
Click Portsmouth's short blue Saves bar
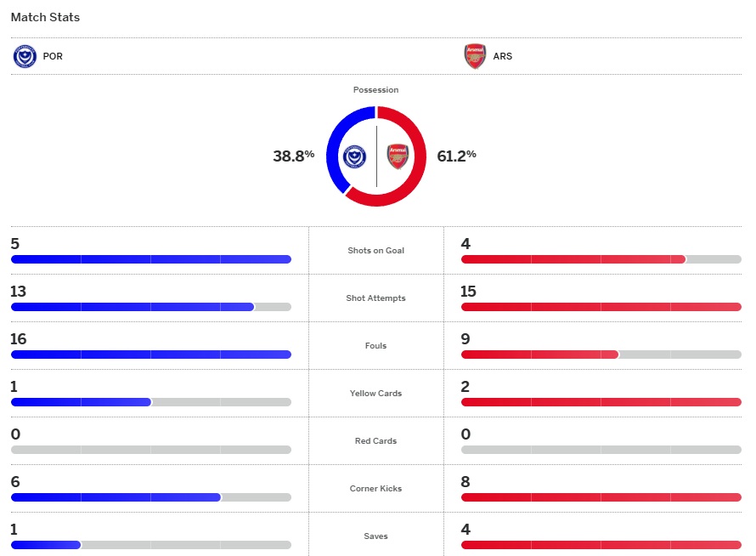click(x=46, y=545)
